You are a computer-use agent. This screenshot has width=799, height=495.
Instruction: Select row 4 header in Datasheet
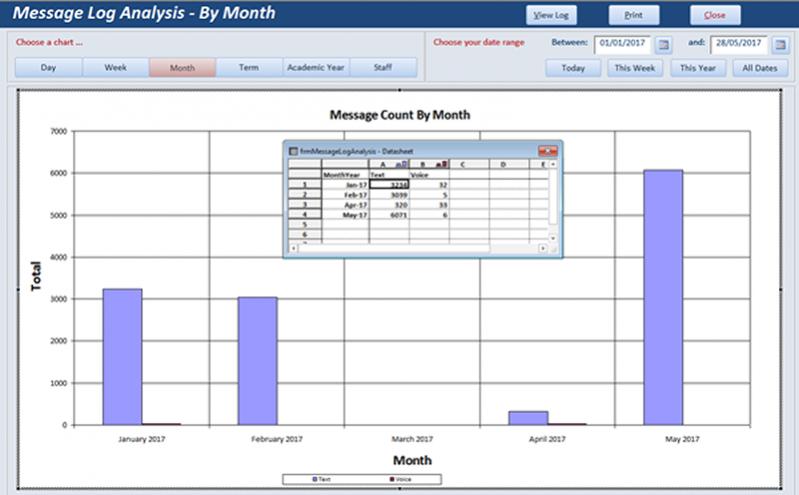[305, 215]
